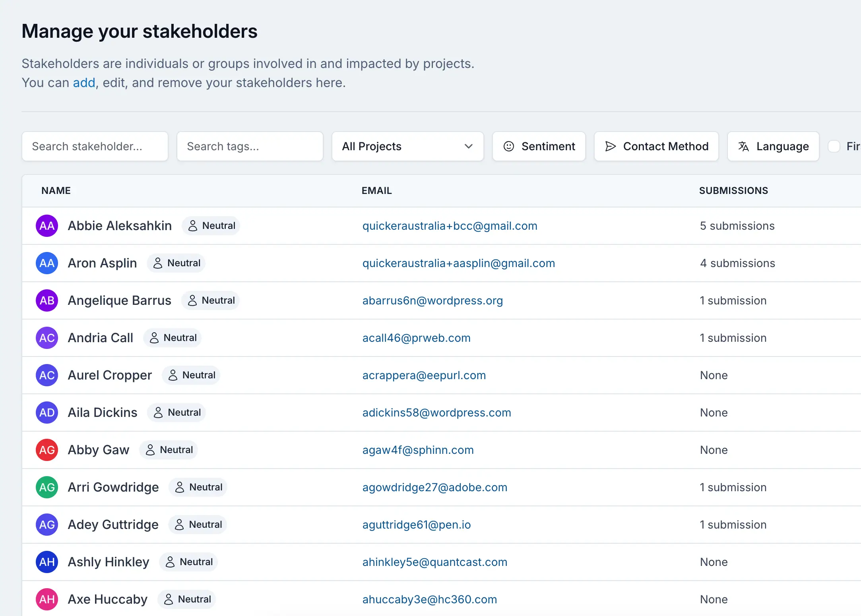Click person icon in Angelique Barrus's Neutral badge

pos(192,300)
